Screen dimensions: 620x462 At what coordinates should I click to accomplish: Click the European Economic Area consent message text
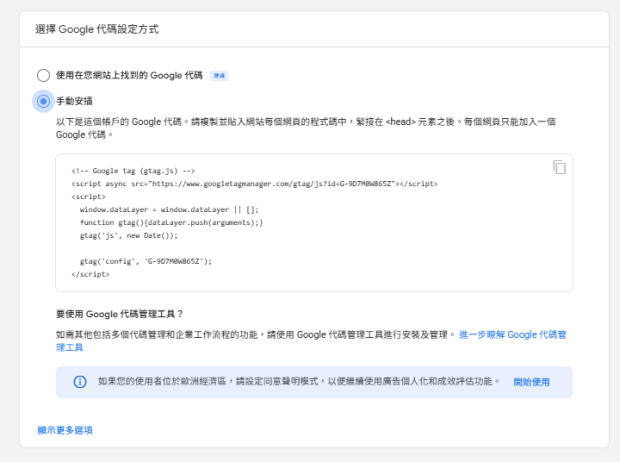tap(298, 382)
